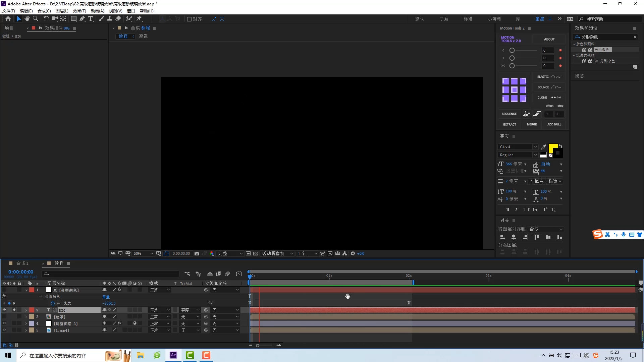
Task: Click All Caps TT text style
Action: (526, 210)
